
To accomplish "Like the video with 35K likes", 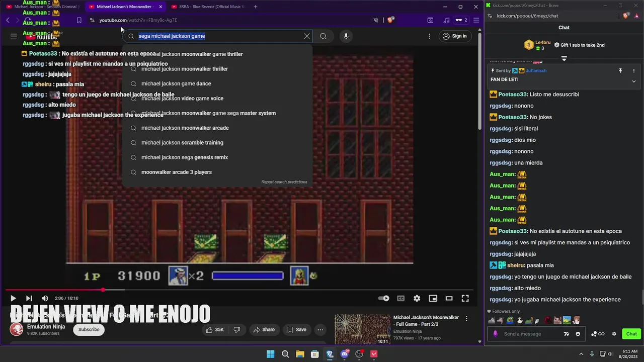I will click(215, 330).
